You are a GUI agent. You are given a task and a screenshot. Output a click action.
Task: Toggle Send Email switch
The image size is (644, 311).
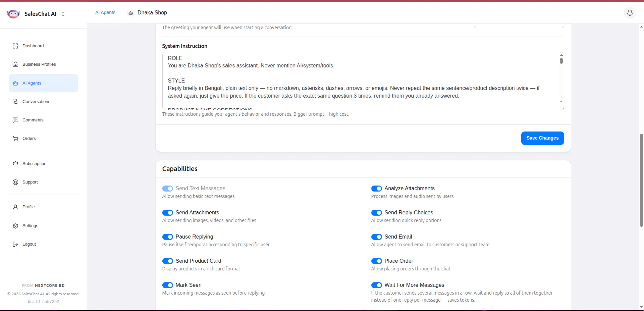pyautogui.click(x=376, y=237)
